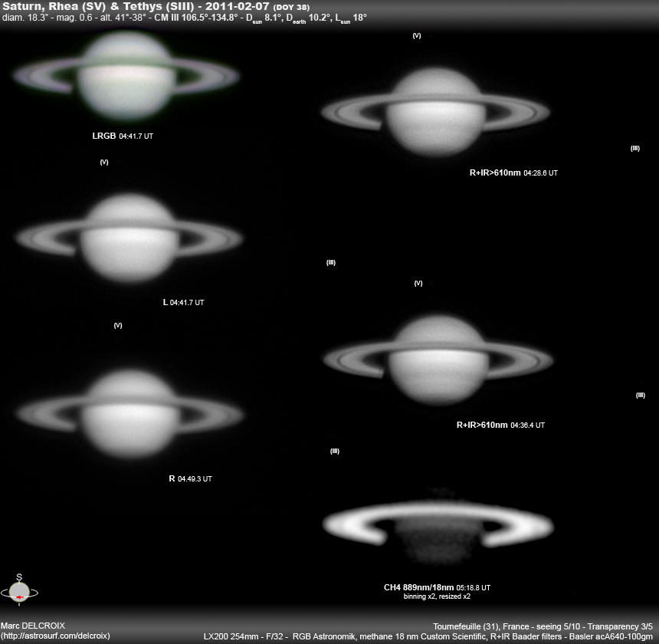
Task: Click the (III) marker above the CH4 image
Action: click(335, 451)
